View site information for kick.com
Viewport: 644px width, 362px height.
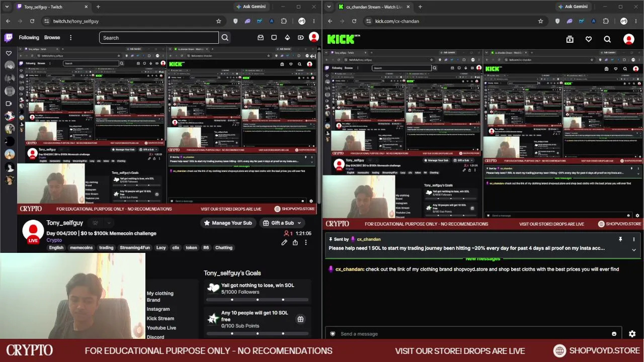368,21
